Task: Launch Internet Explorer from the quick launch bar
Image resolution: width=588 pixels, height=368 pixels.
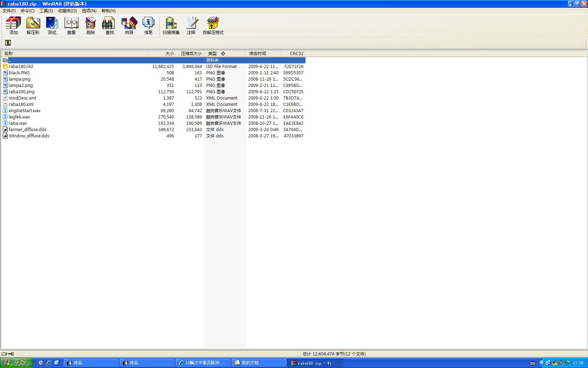Action: tap(49, 363)
